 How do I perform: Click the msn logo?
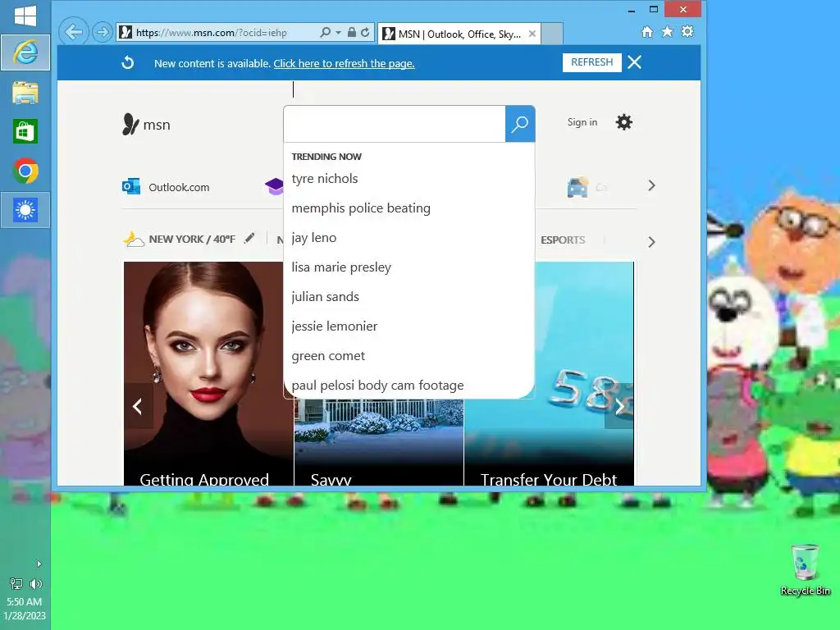tap(146, 125)
